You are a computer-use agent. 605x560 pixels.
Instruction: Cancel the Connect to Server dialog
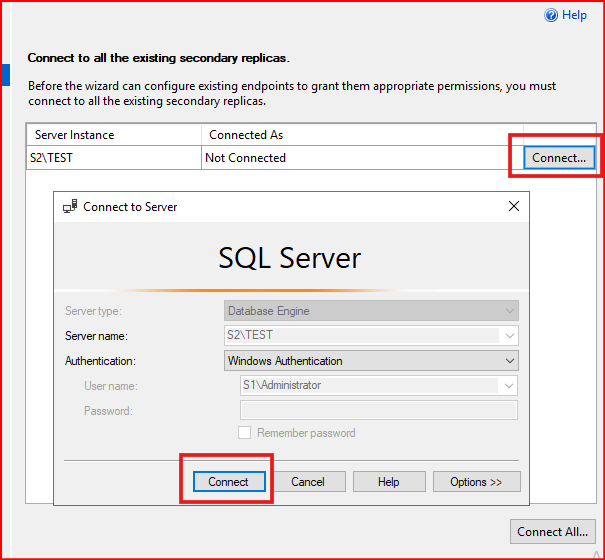(x=308, y=482)
